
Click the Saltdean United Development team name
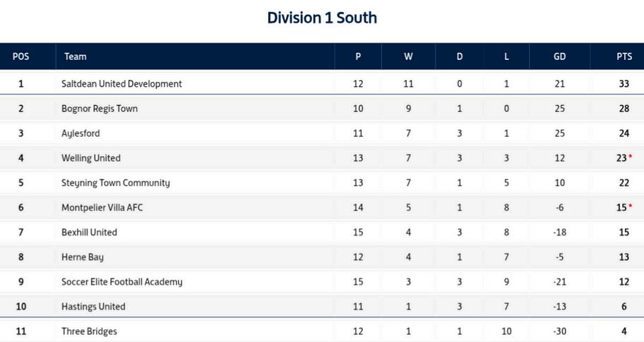point(121,84)
